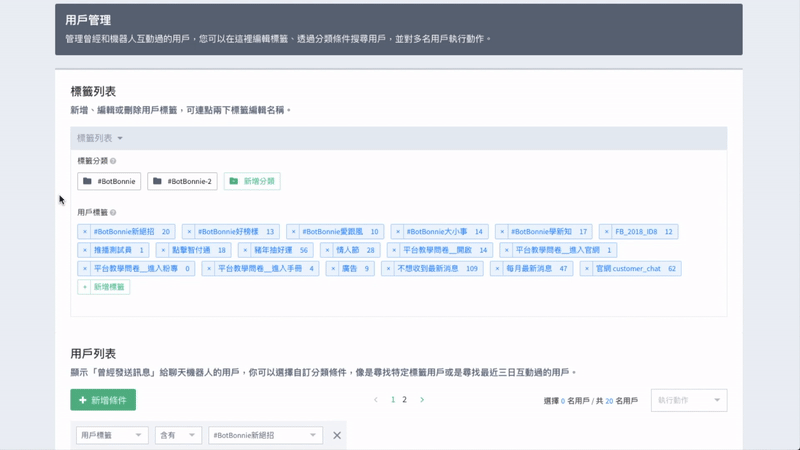Remove the 平台教學問卷__進入手冊 tag via its × icon
The image size is (800, 450).
tap(209, 268)
